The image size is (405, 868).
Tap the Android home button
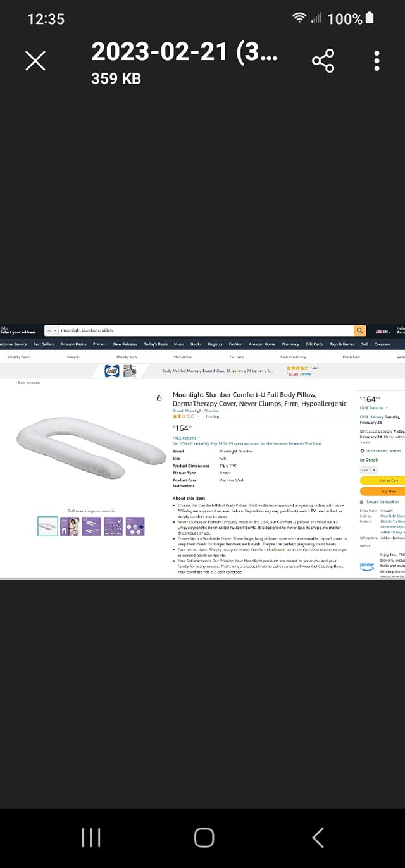(204, 838)
